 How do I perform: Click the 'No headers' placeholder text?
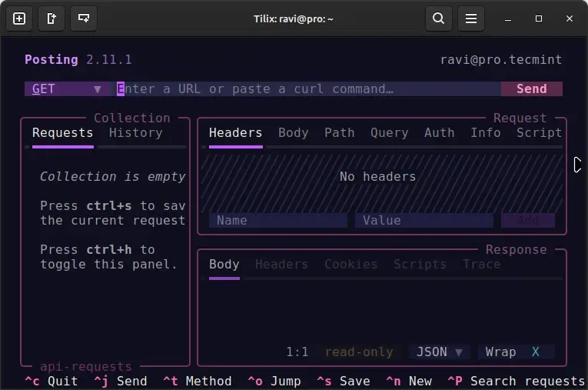(377, 176)
